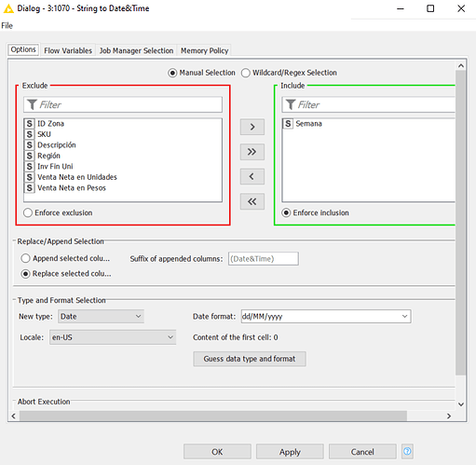The image size is (476, 465).
Task: Remove all columns with double left arrow
Action: (252, 201)
